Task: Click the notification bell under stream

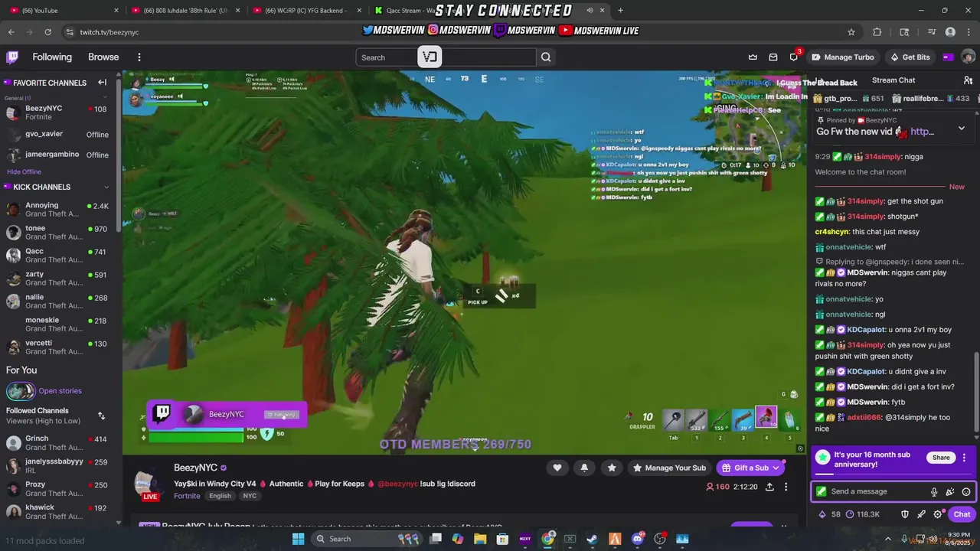Action: coord(584,468)
